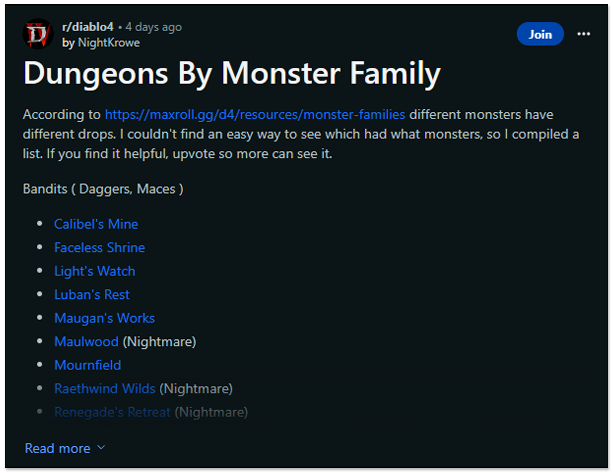The height and width of the screenshot is (473, 613).
Task: Open the maxroll.gg monster-families link
Action: pos(255,114)
